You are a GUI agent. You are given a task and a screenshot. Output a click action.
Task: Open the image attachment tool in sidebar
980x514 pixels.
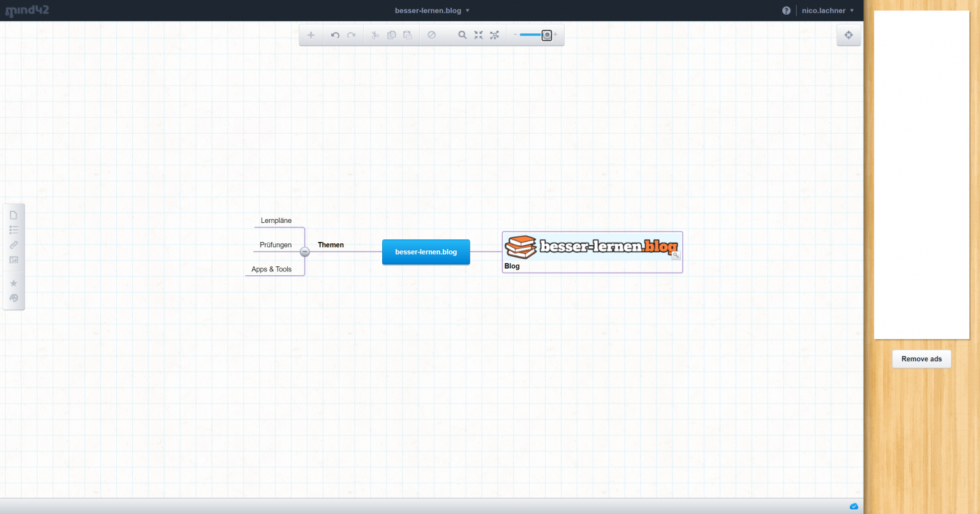pos(13,260)
